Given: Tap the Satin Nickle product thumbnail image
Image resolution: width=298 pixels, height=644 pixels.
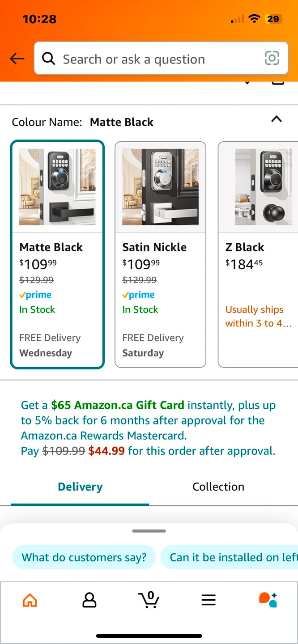Looking at the screenshot, I should [x=160, y=187].
